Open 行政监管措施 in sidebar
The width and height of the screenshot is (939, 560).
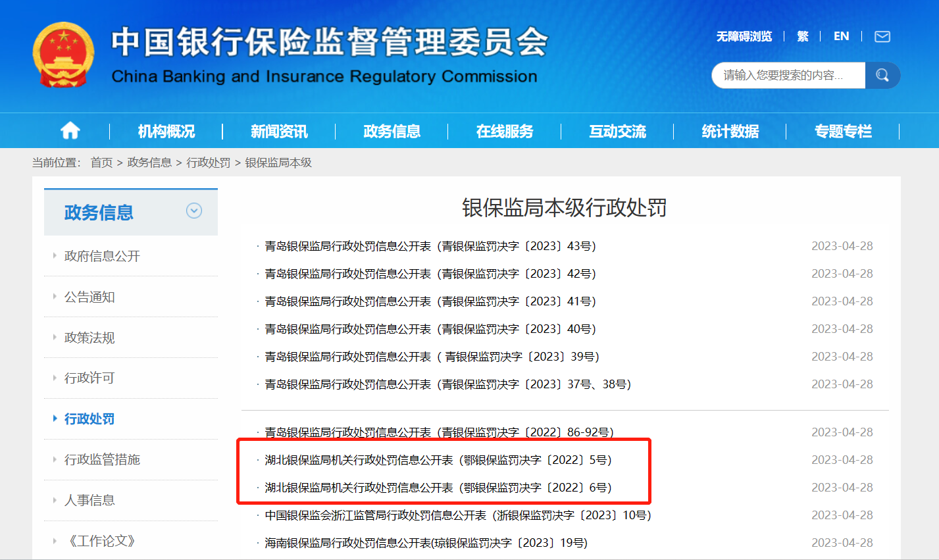click(x=102, y=459)
